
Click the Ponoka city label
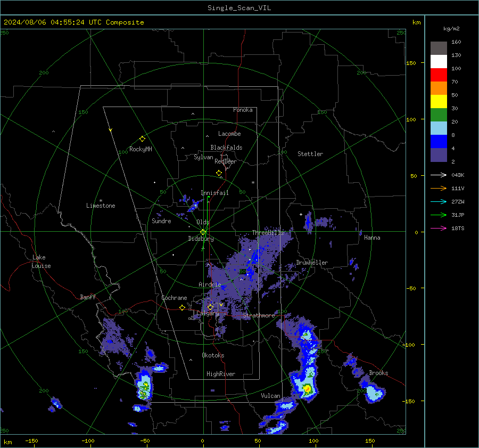coord(243,110)
